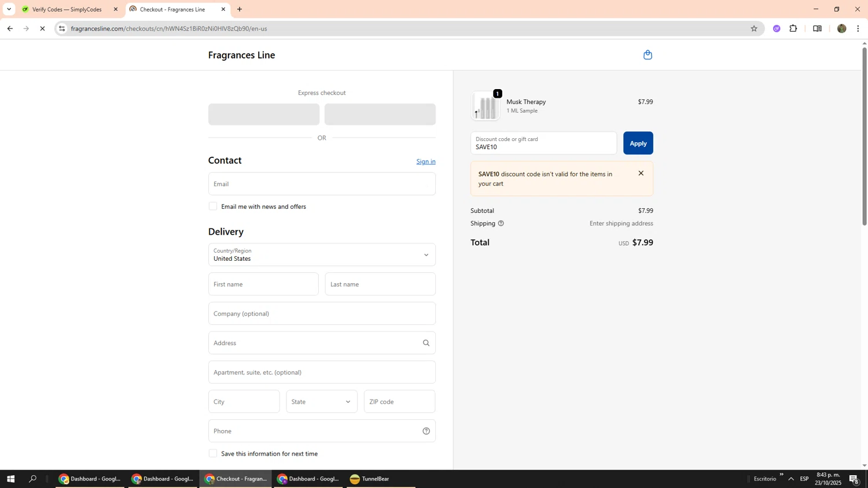
Task: Close the Verify Codes SimplyCodes tab
Action: coord(116,9)
